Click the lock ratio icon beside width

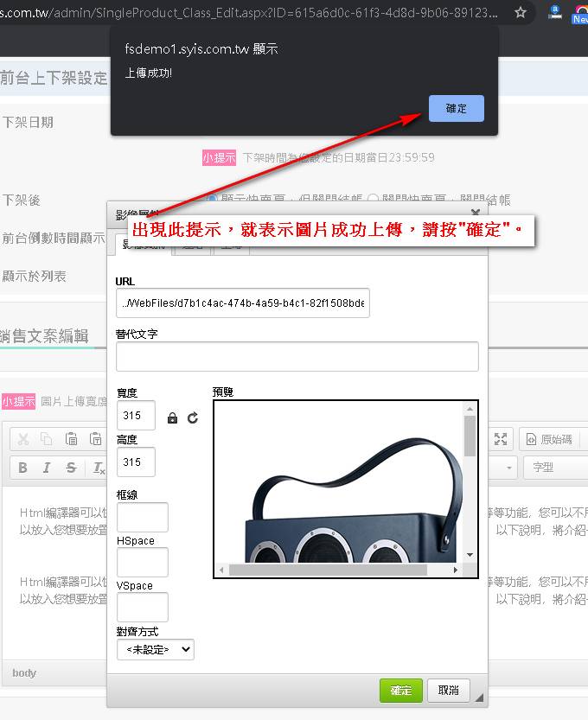click(172, 418)
